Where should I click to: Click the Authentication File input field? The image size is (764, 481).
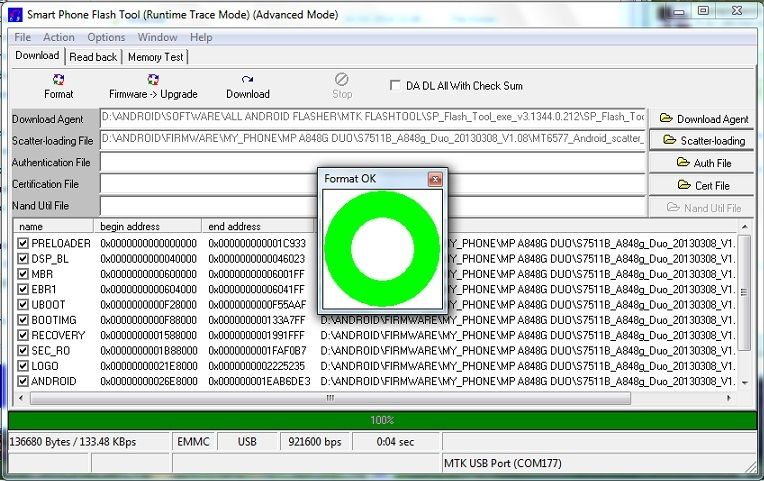pyautogui.click(x=373, y=162)
